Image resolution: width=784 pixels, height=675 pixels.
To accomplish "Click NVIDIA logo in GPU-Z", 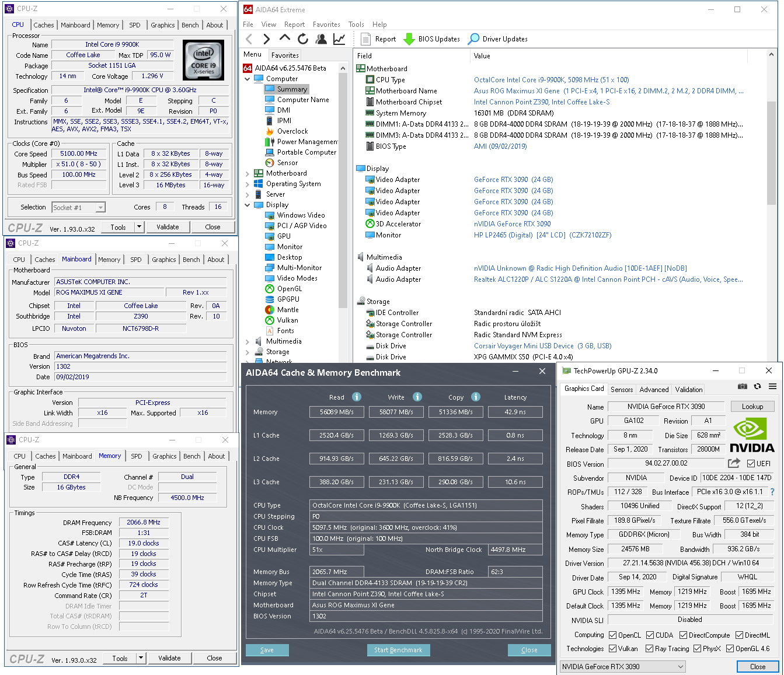I will tap(752, 435).
